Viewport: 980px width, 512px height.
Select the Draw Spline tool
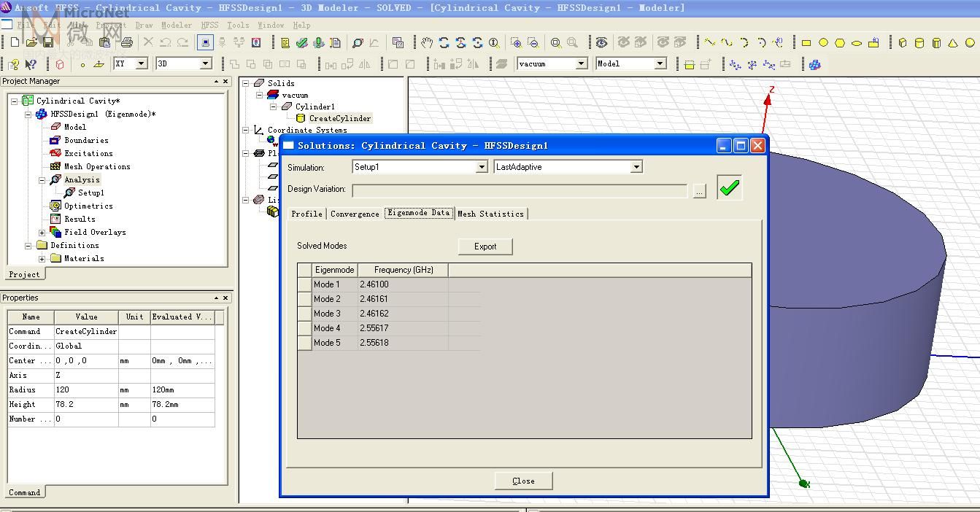click(x=727, y=42)
